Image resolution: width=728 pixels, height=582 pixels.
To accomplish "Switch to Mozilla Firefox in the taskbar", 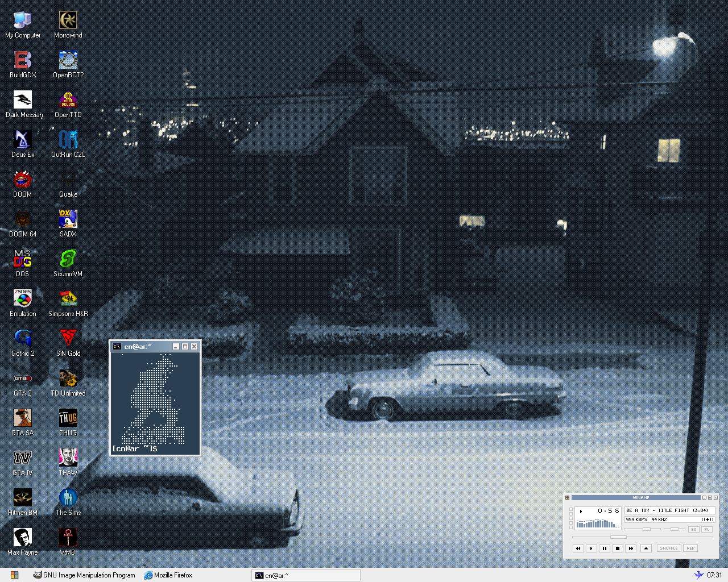I will point(168,575).
